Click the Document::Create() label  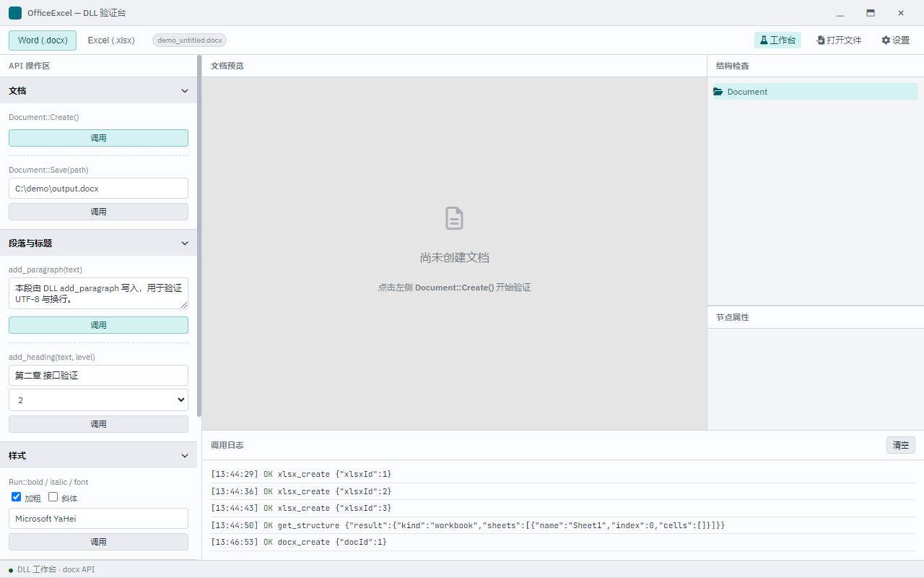point(43,117)
